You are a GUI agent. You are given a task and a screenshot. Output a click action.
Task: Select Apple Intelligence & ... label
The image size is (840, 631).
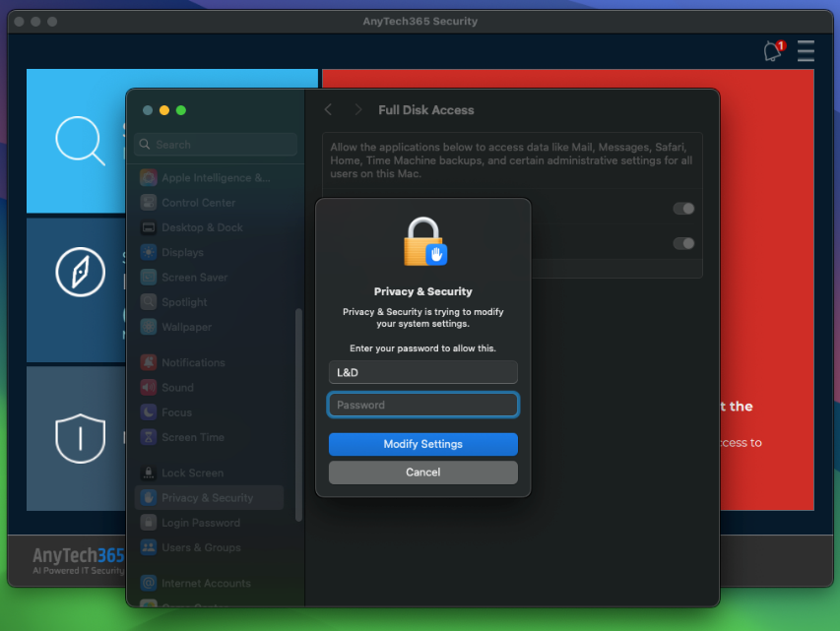[216, 178]
